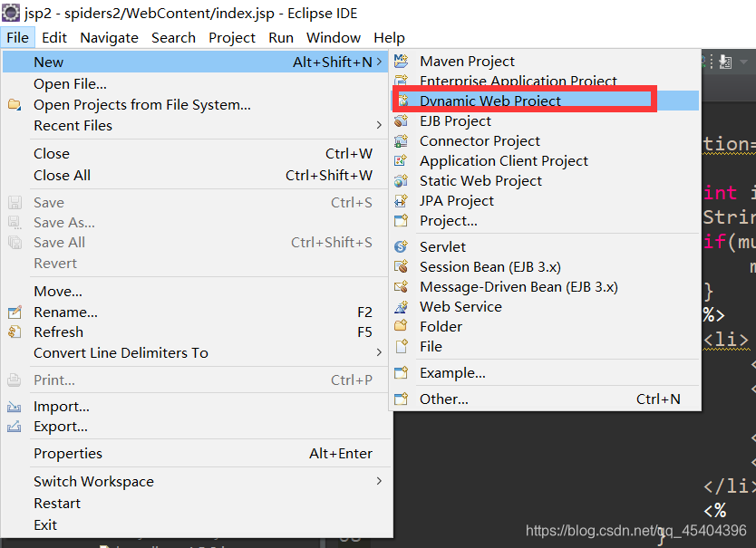This screenshot has height=548, width=756.
Task: Expand the New submenu arrow
Action: [x=380, y=62]
